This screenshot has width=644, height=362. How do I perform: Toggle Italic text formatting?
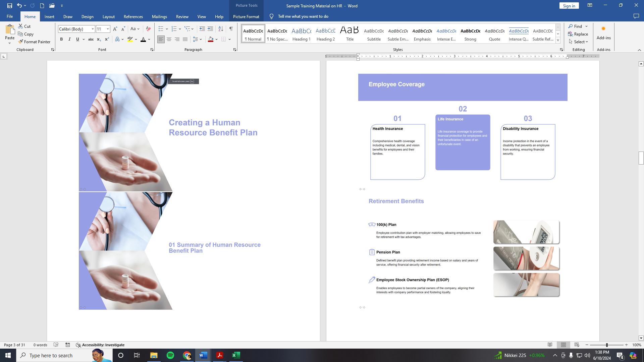click(x=69, y=39)
